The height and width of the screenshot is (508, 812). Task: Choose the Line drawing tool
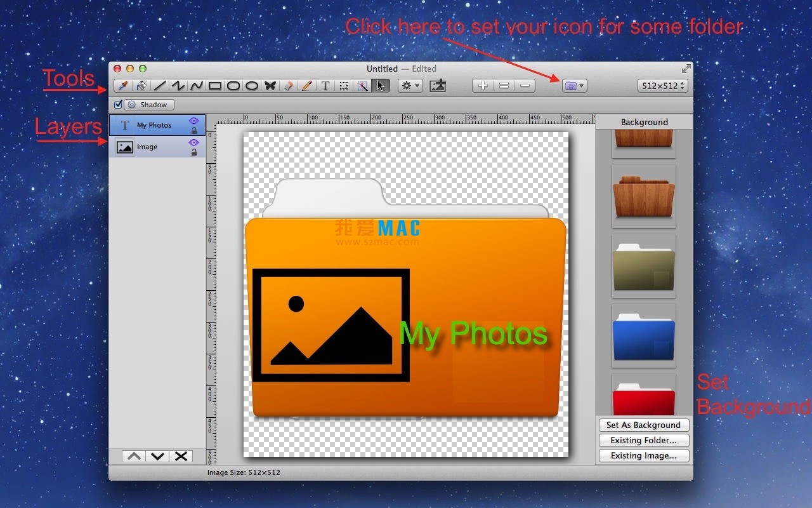tap(160, 85)
